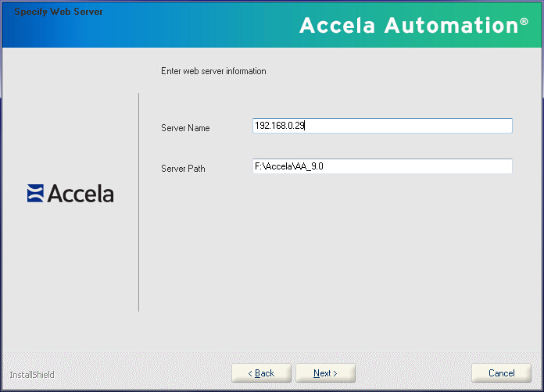The height and width of the screenshot is (392, 544).
Task: Cancel the installation wizard
Action: (x=501, y=373)
